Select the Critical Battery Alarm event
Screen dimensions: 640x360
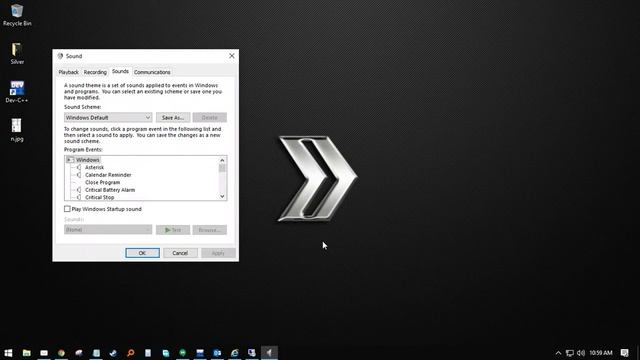point(110,190)
